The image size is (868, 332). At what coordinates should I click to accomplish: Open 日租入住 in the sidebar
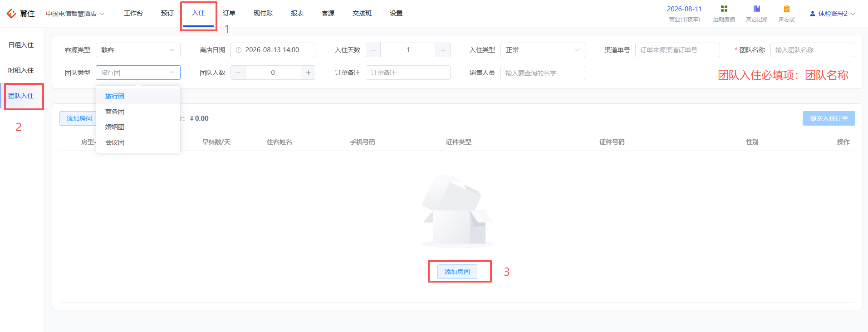point(21,45)
